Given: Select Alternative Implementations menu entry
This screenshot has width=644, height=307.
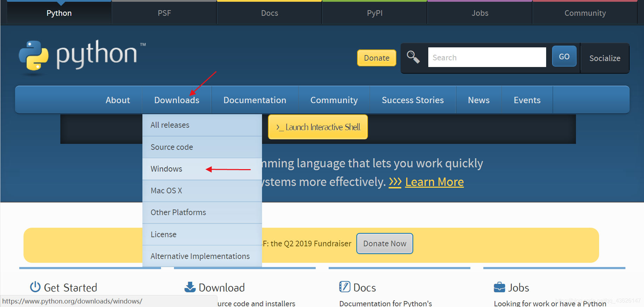Looking at the screenshot, I should coord(202,256).
